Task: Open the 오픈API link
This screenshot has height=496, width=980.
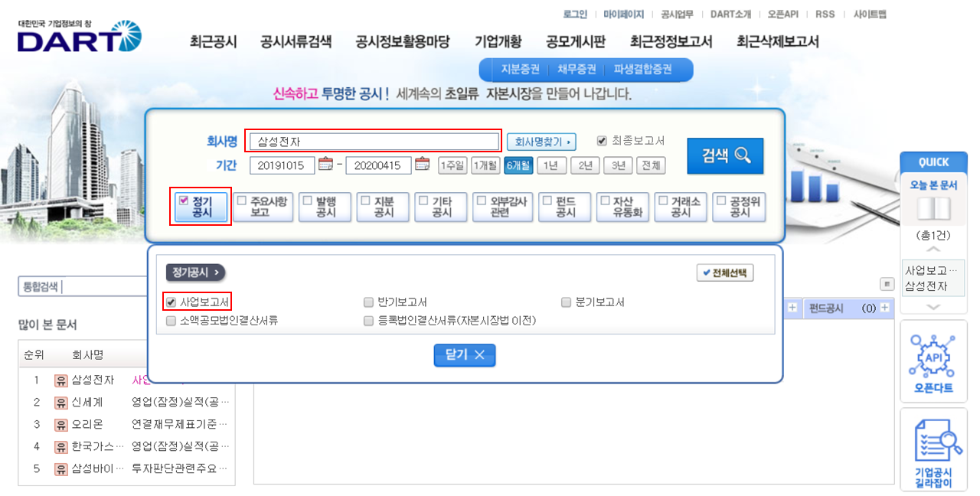Action: pos(783,14)
